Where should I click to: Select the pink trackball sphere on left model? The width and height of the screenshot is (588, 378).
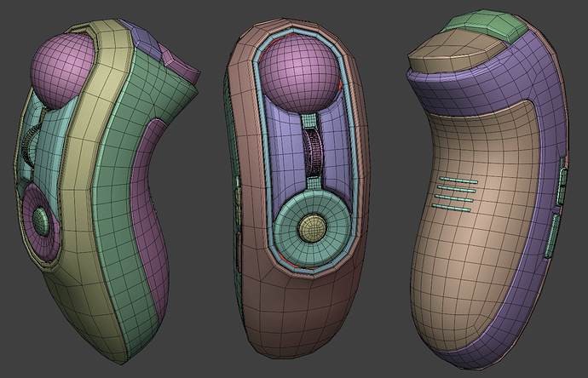click(62, 71)
